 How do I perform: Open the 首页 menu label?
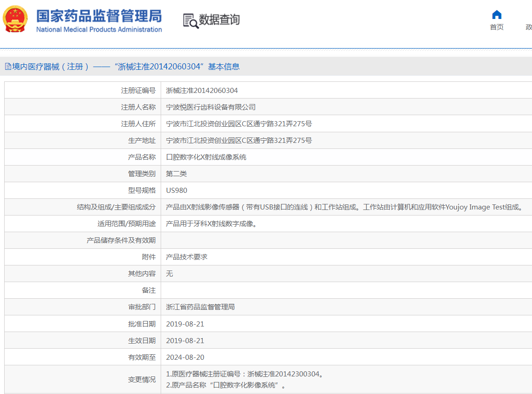497,27
